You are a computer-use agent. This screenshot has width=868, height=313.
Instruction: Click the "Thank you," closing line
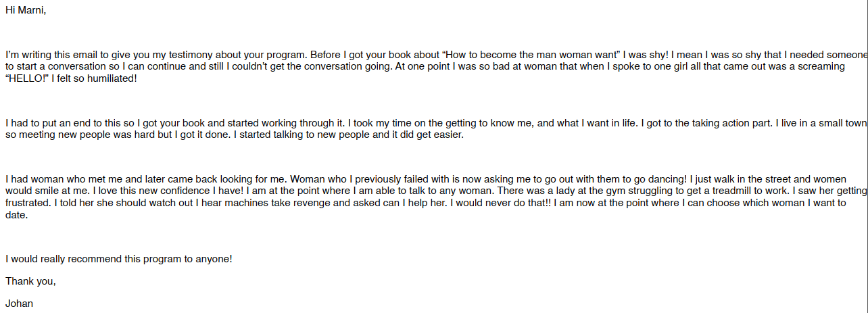click(x=30, y=281)
